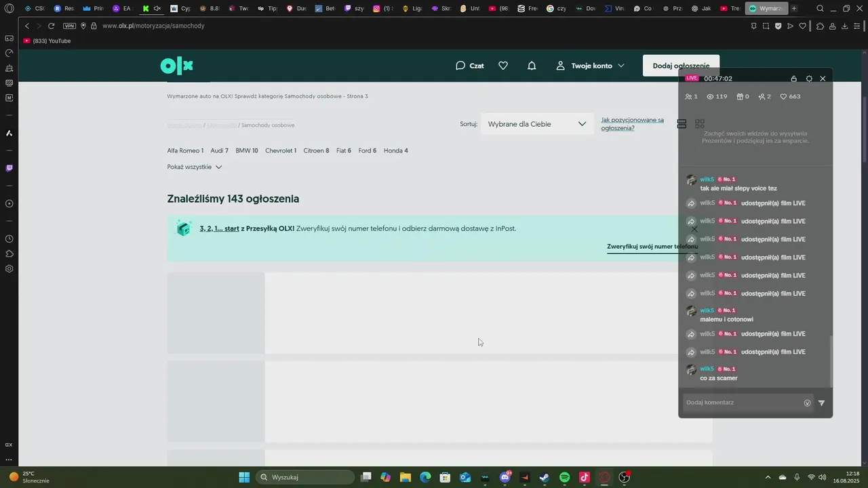This screenshot has width=868, height=488.
Task: Filter by Honda 4 brand
Action: point(396,150)
